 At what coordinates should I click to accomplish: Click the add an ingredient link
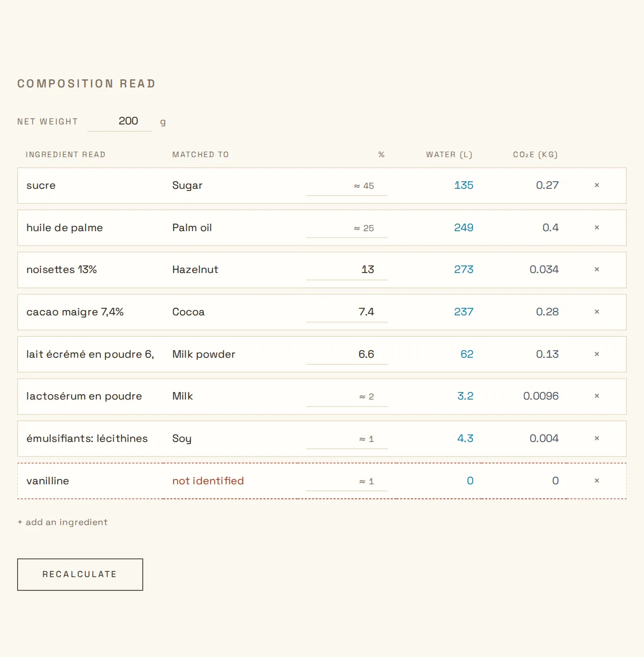click(63, 522)
